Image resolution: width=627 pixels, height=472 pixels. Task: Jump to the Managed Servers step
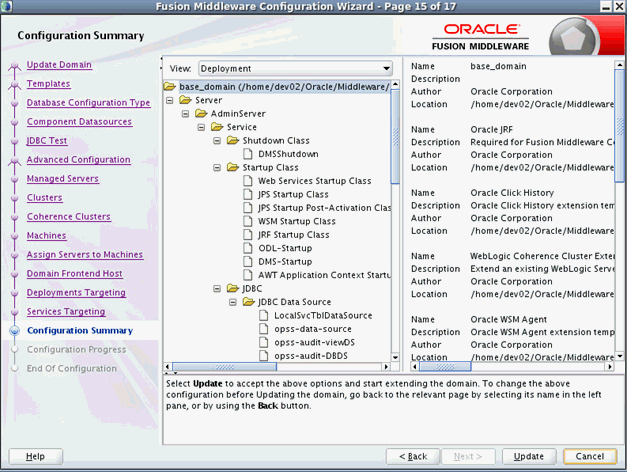click(x=63, y=179)
